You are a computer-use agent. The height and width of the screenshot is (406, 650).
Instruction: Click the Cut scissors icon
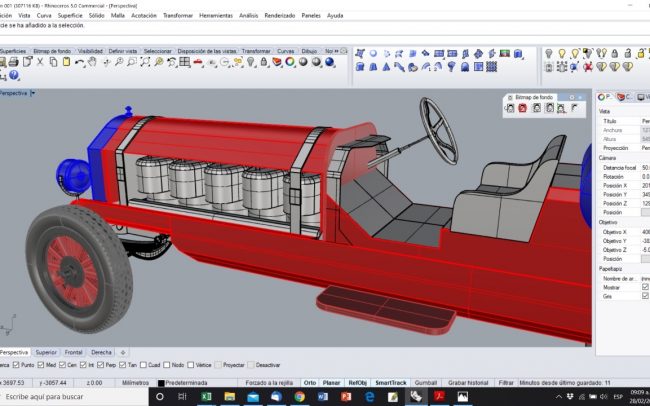pos(40,62)
